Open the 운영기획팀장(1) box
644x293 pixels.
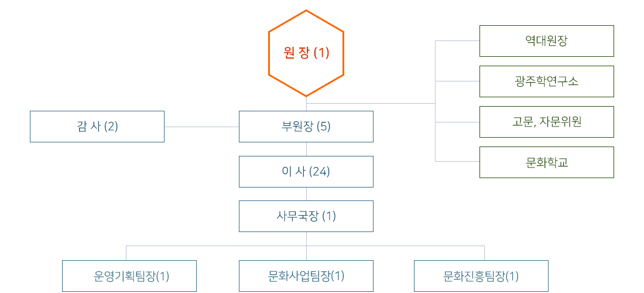click(x=129, y=276)
